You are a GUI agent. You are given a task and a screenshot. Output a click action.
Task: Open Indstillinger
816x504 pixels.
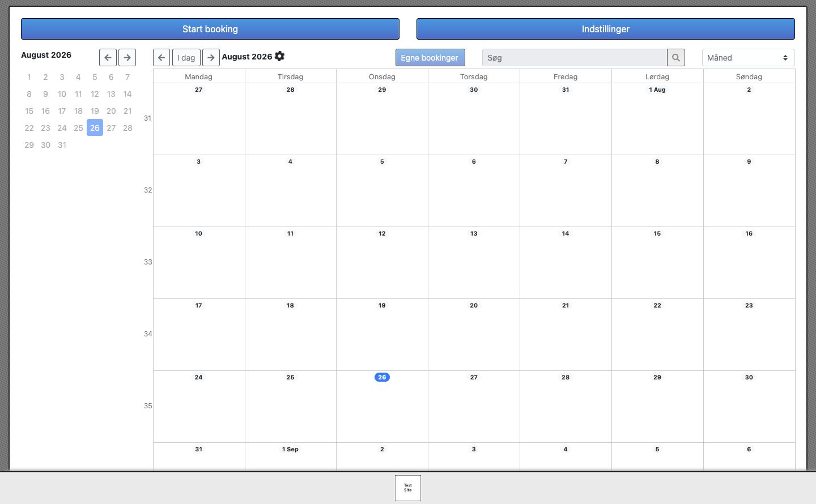tap(606, 29)
